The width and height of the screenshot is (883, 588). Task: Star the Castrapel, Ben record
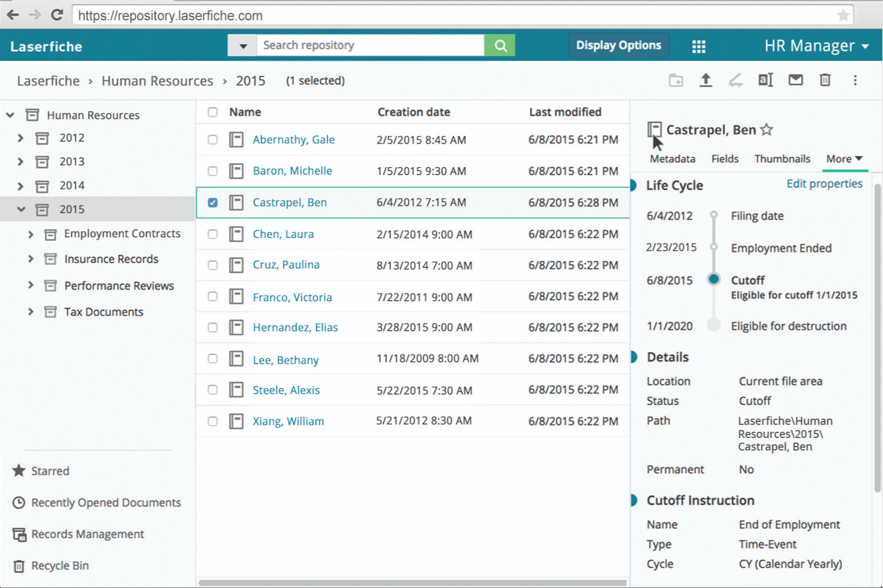(x=767, y=130)
